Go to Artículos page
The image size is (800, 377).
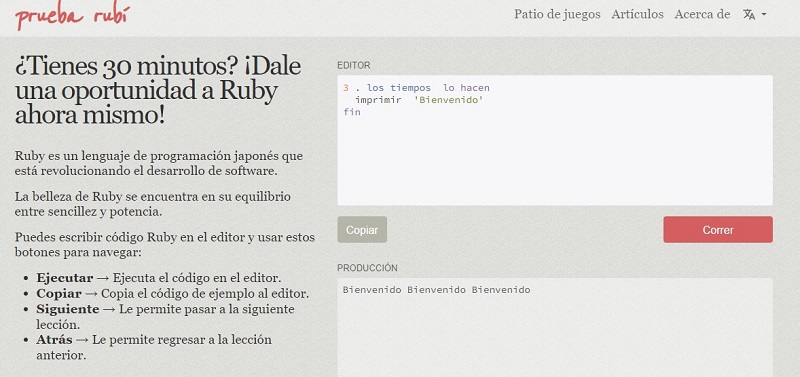click(637, 14)
